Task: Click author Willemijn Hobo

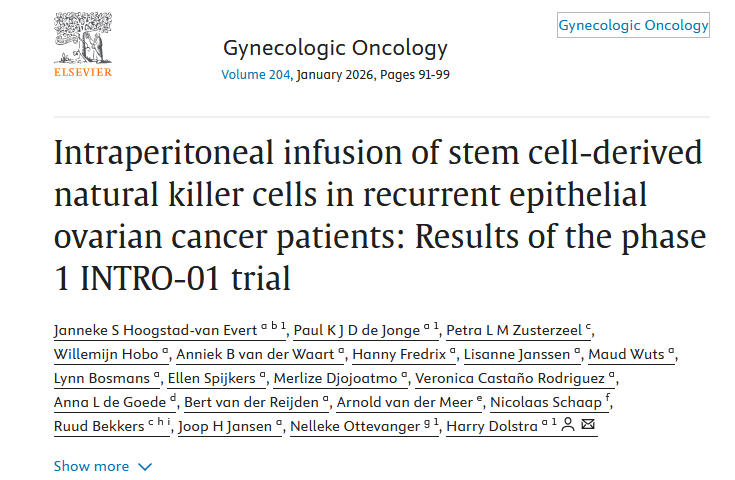Action: (x=105, y=354)
